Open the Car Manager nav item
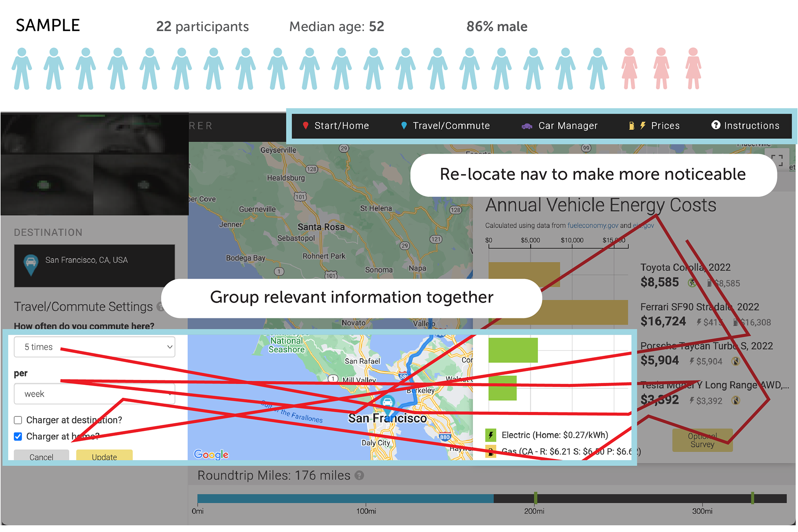 [x=559, y=126]
